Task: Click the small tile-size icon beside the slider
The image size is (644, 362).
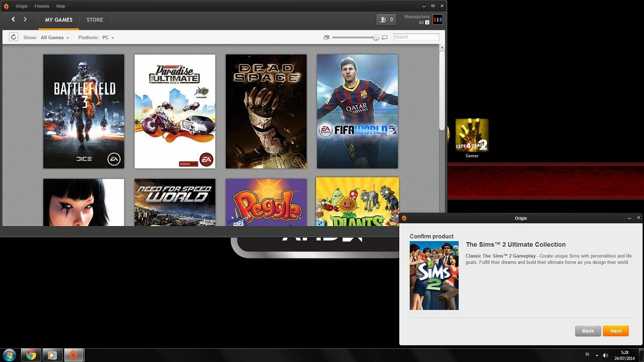Action: [x=326, y=37]
